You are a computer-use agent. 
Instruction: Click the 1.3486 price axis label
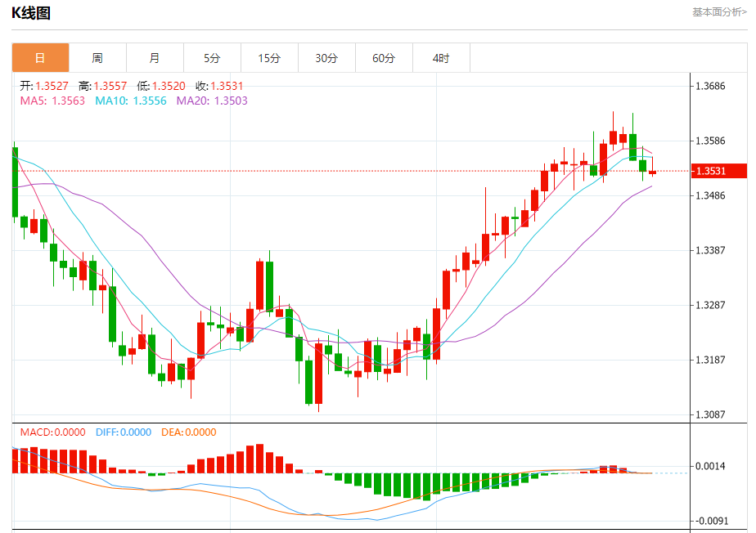(x=710, y=195)
